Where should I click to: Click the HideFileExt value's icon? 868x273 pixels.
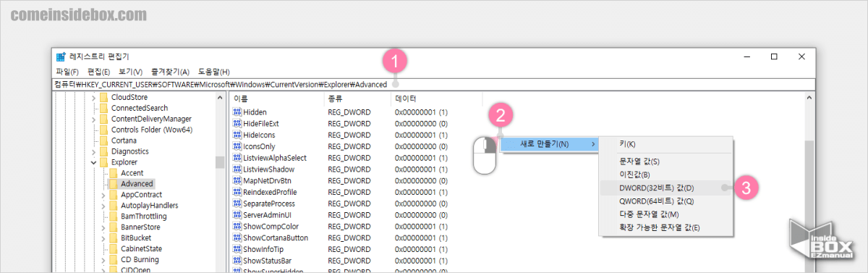click(237, 124)
